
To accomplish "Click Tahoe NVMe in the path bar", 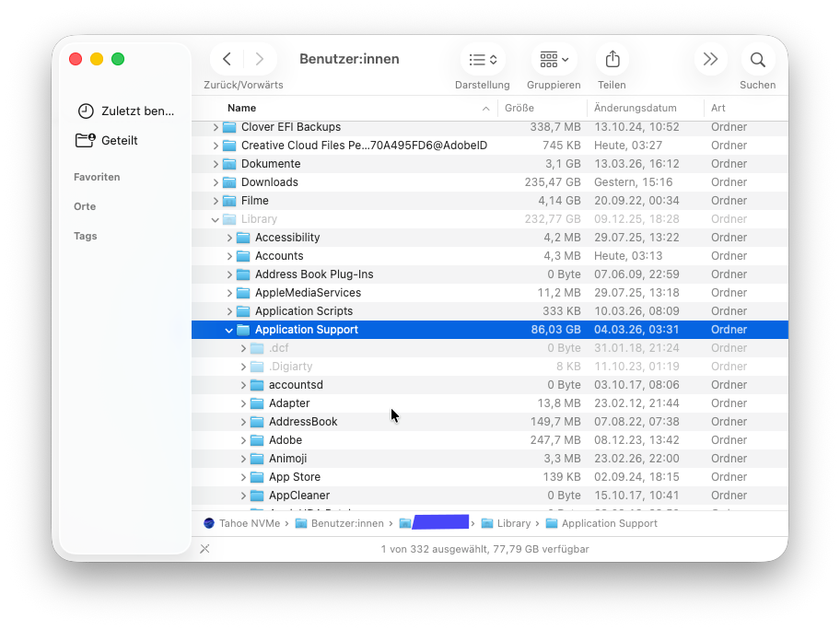I will (x=241, y=523).
